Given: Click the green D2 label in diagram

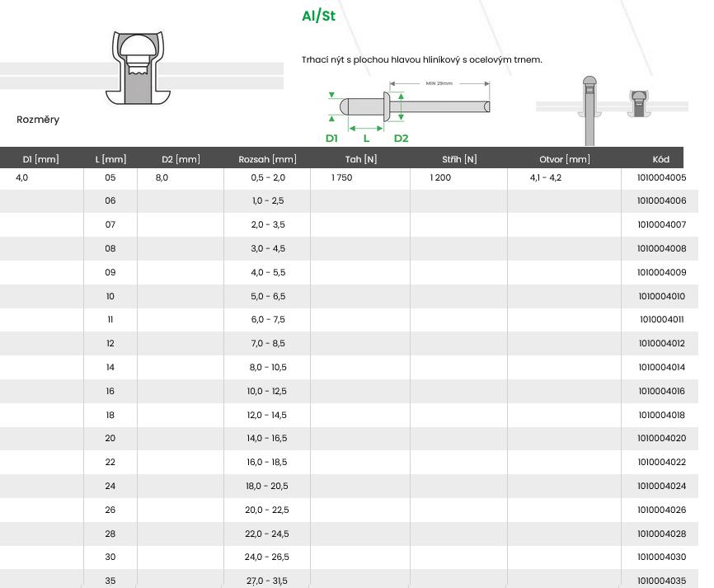Looking at the screenshot, I should (x=401, y=139).
